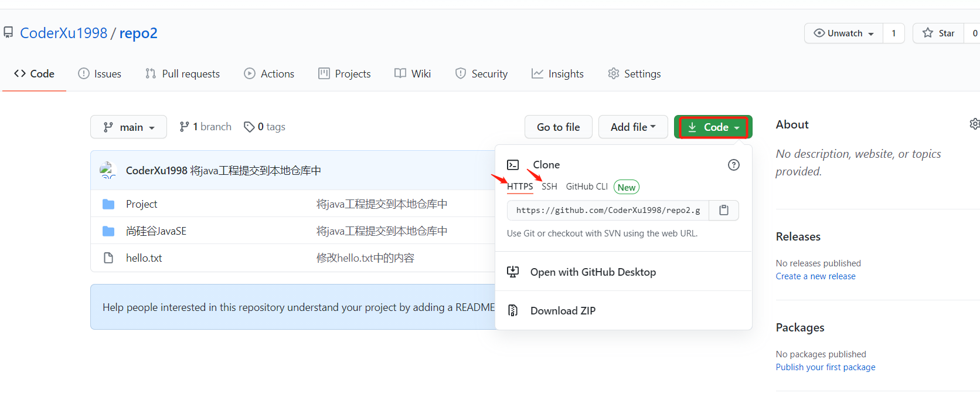The width and height of the screenshot is (980, 396).
Task: Go to the Pull requests tab
Action: click(x=183, y=73)
